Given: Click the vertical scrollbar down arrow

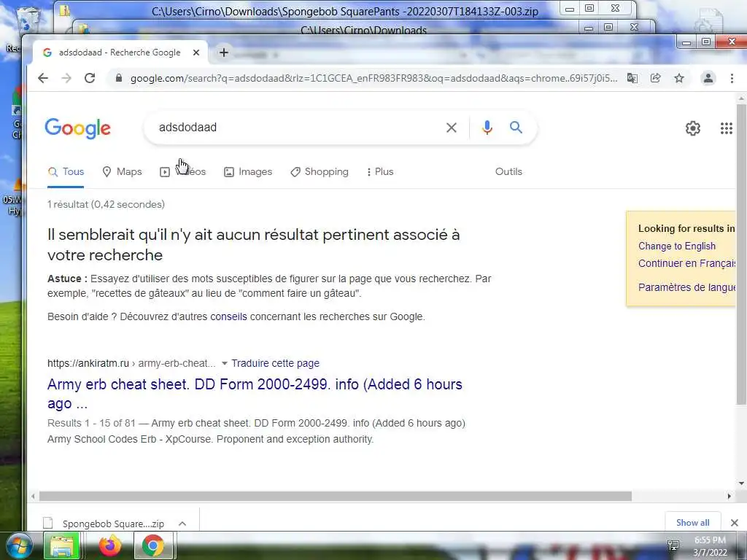Looking at the screenshot, I should point(741,483).
